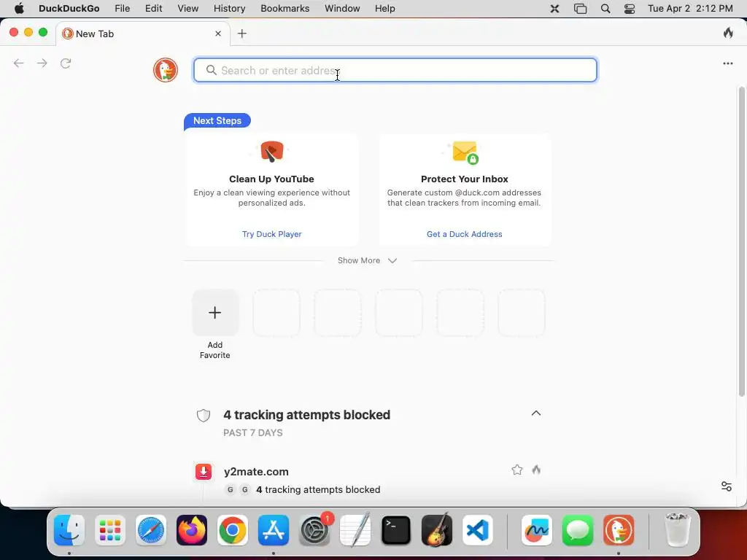This screenshot has height=560, width=747.
Task: Open Control Center in menu bar
Action: pos(630,9)
